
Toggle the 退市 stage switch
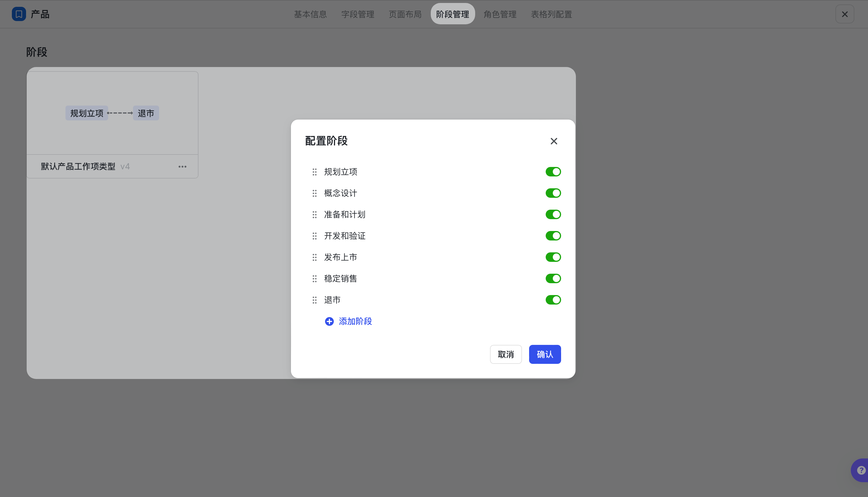click(x=553, y=300)
